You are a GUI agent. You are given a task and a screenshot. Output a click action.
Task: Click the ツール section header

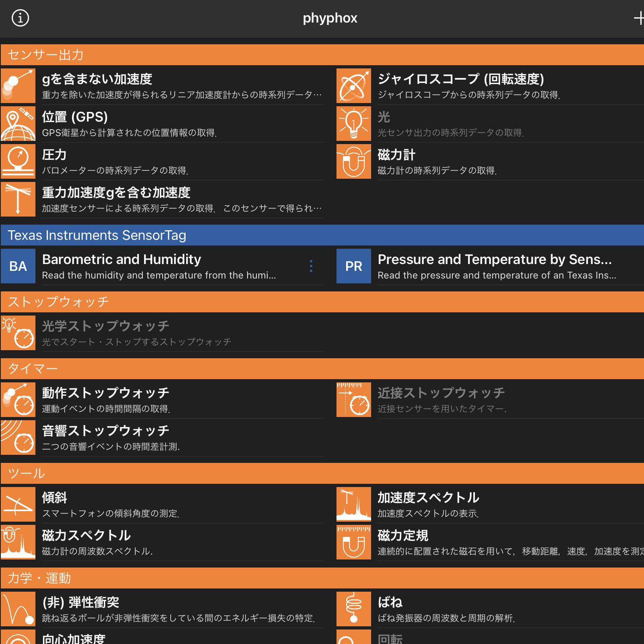pos(322,473)
